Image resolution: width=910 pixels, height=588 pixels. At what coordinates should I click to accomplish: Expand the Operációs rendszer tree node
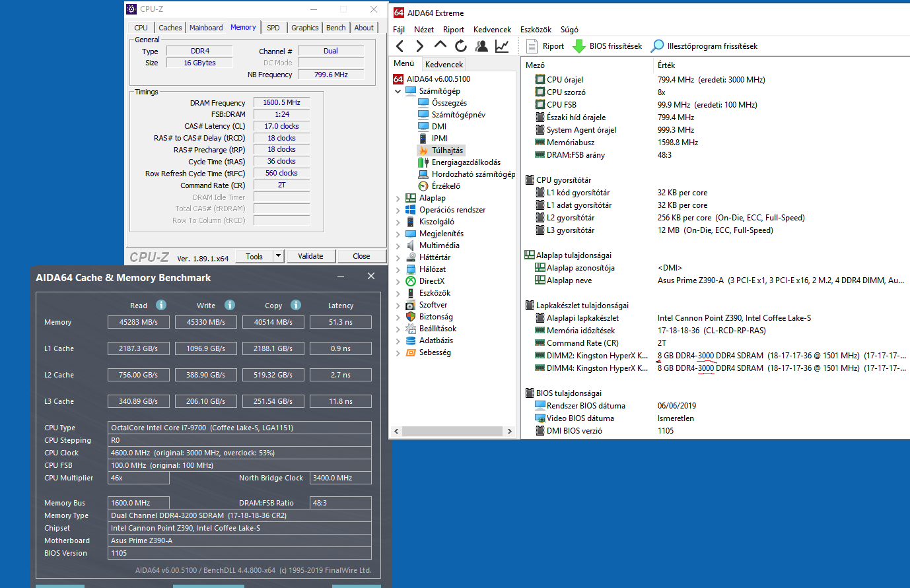398,210
